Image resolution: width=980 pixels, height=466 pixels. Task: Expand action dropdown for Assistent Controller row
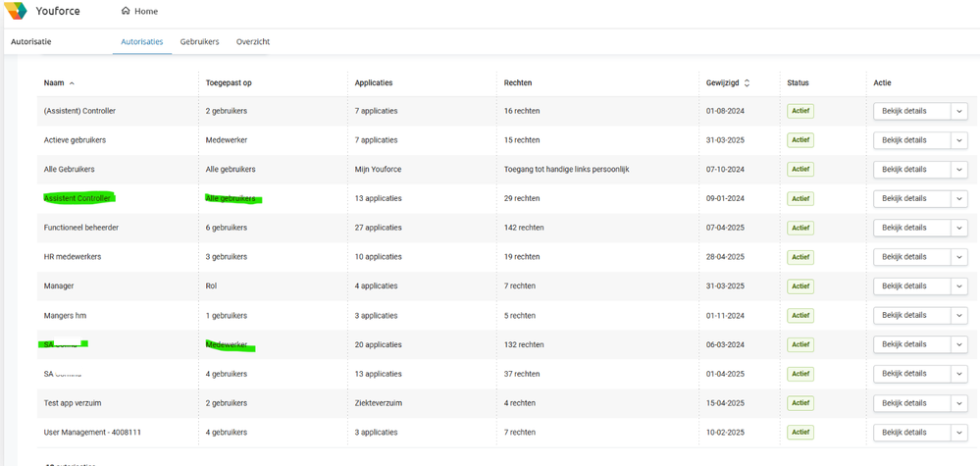tap(959, 198)
